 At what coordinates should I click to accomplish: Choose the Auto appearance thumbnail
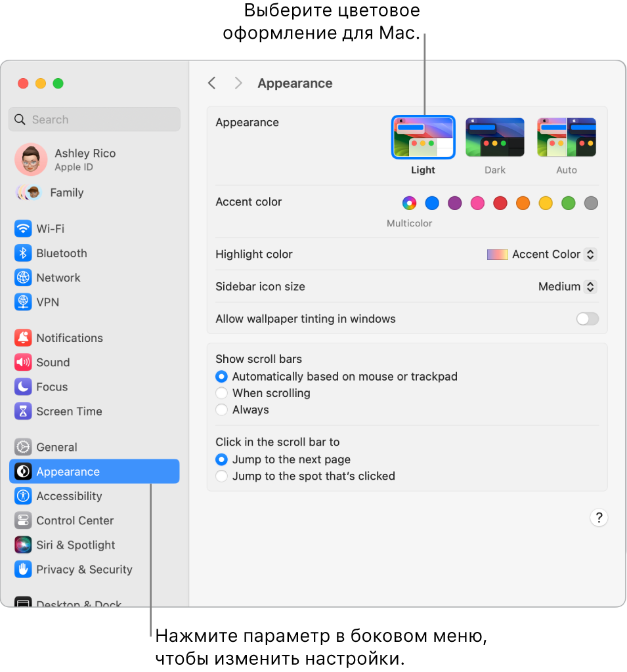[567, 137]
